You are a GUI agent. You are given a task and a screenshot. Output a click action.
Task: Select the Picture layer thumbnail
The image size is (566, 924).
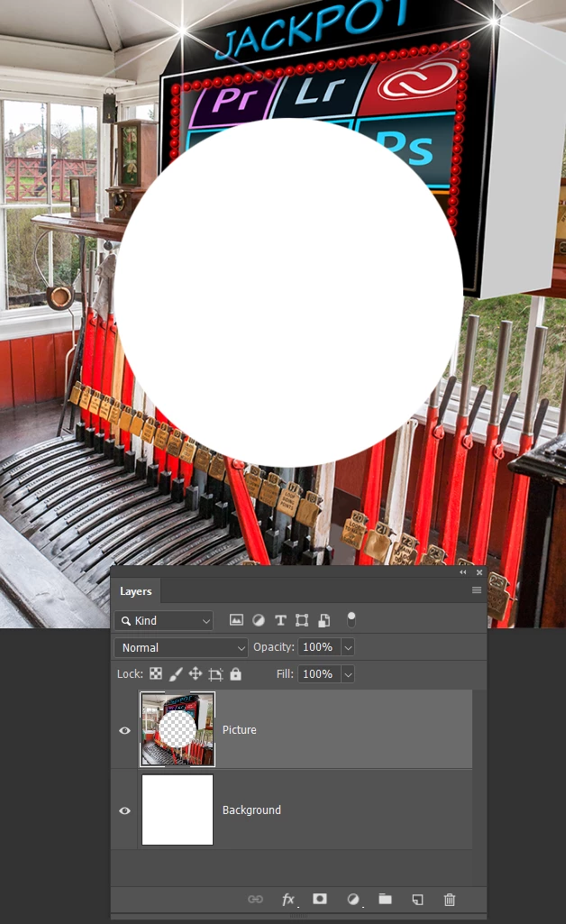coord(178,729)
